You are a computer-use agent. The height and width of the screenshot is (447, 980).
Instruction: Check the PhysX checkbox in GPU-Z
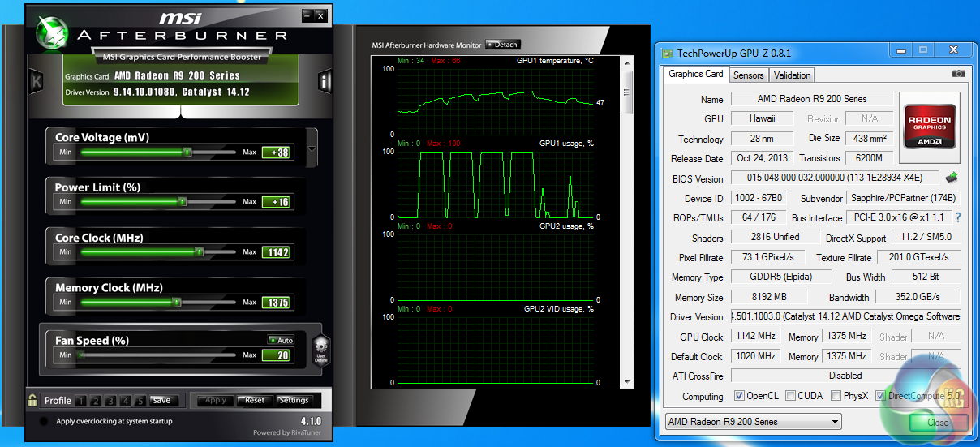coord(836,396)
